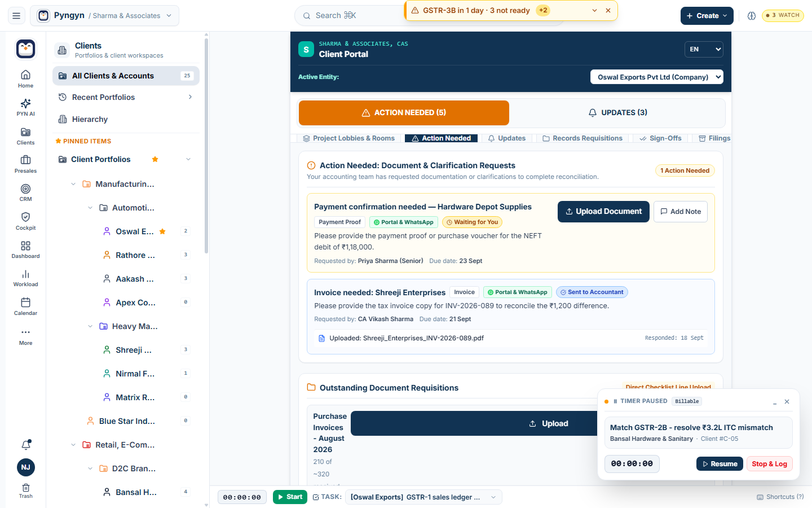Image resolution: width=812 pixels, height=508 pixels.
Task: Start the bottom bar timer
Action: pos(290,497)
